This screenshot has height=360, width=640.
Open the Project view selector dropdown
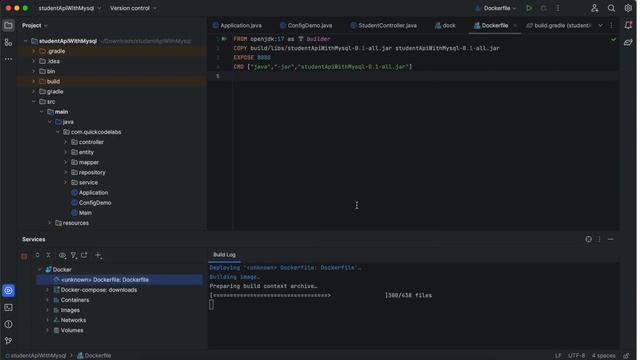coord(35,25)
